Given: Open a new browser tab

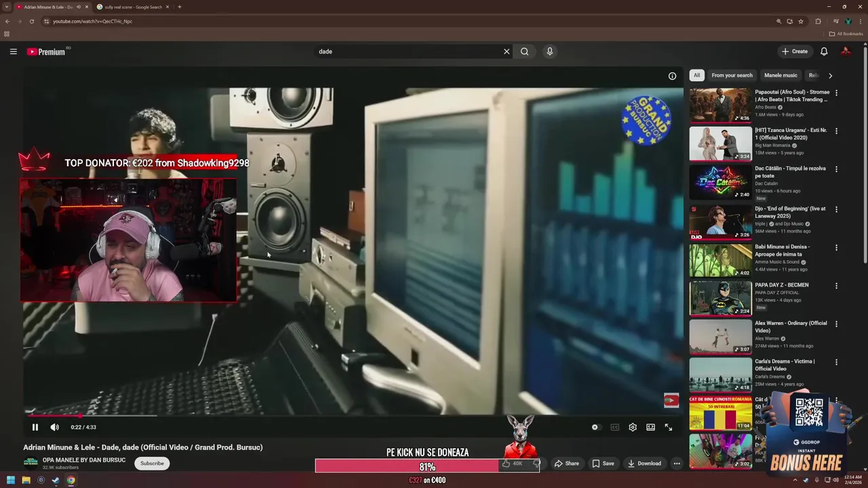Looking at the screenshot, I should click(x=179, y=7).
